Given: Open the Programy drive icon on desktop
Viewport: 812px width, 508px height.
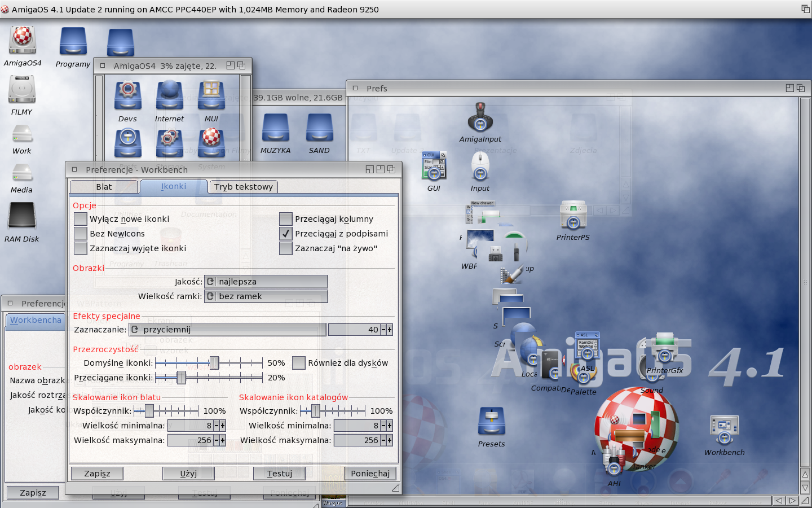Looking at the screenshot, I should coord(73,41).
